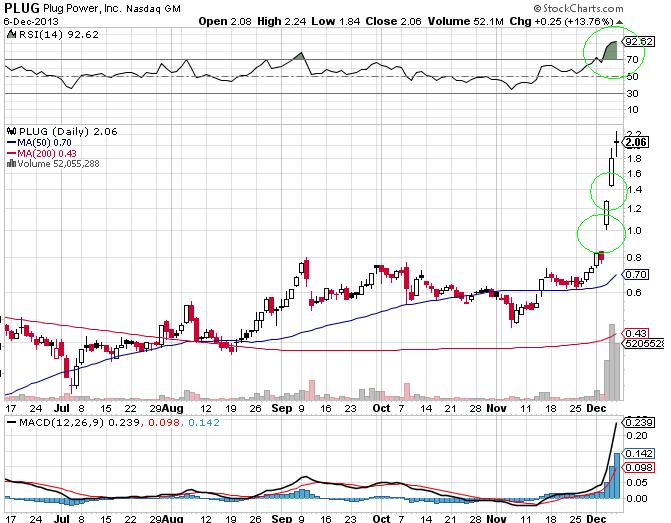Select the Volume 52.1M header value
This screenshot has width=671, height=523.
466,21
